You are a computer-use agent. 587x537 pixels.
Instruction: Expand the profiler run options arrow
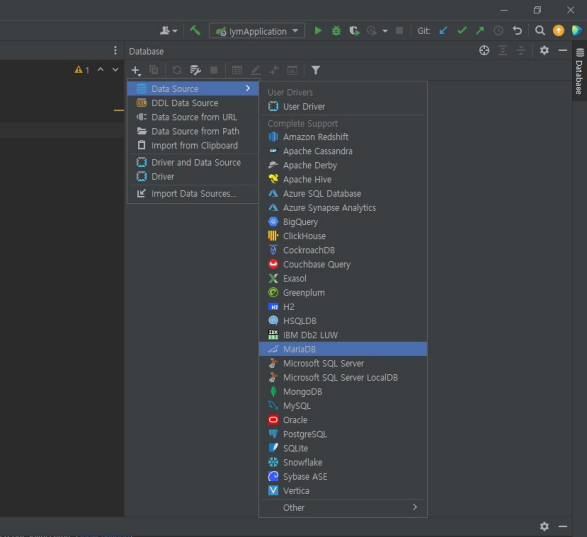click(x=385, y=31)
